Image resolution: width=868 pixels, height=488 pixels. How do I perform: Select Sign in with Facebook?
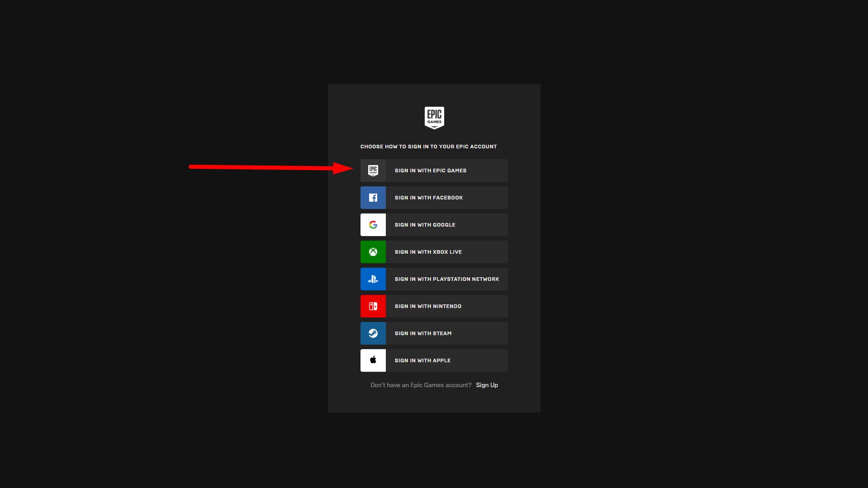tap(446, 198)
